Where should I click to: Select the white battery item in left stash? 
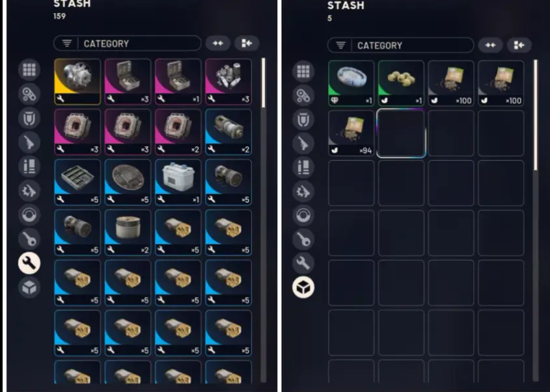coord(178,182)
